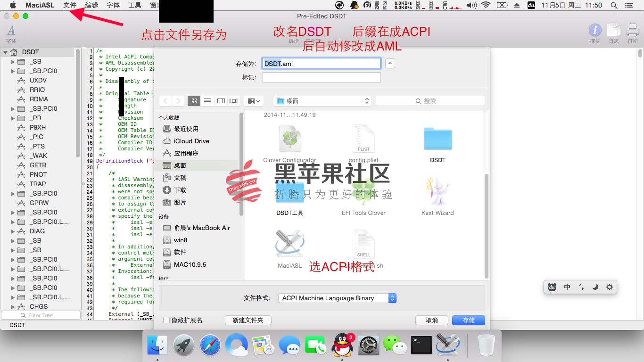Open Finder from the Dock
Screen dimensions: 644x362
157,345
